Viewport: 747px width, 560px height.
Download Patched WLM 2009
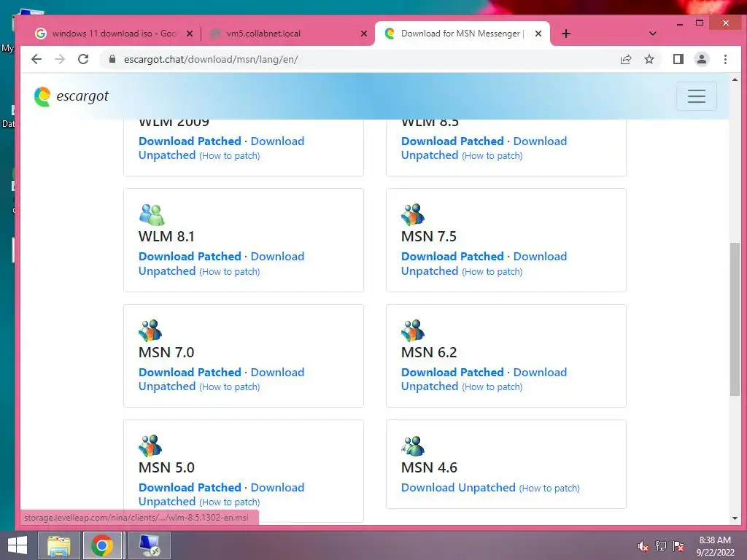tap(190, 141)
